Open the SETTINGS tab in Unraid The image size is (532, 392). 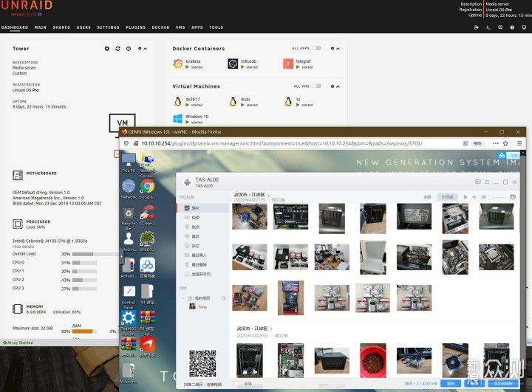[x=108, y=27]
